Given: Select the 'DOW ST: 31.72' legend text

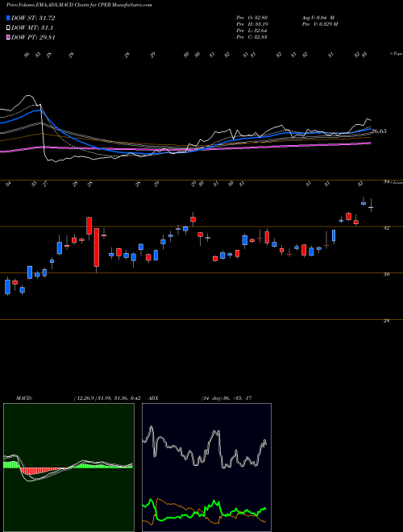Looking at the screenshot, I should [33, 18].
